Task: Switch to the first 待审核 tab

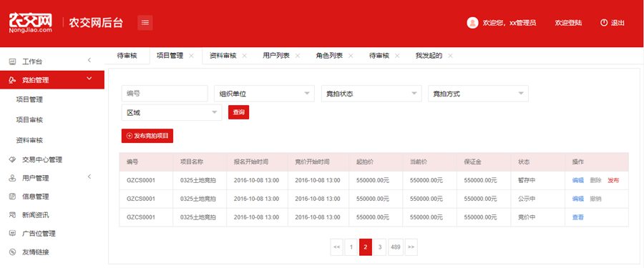Action: [127, 56]
